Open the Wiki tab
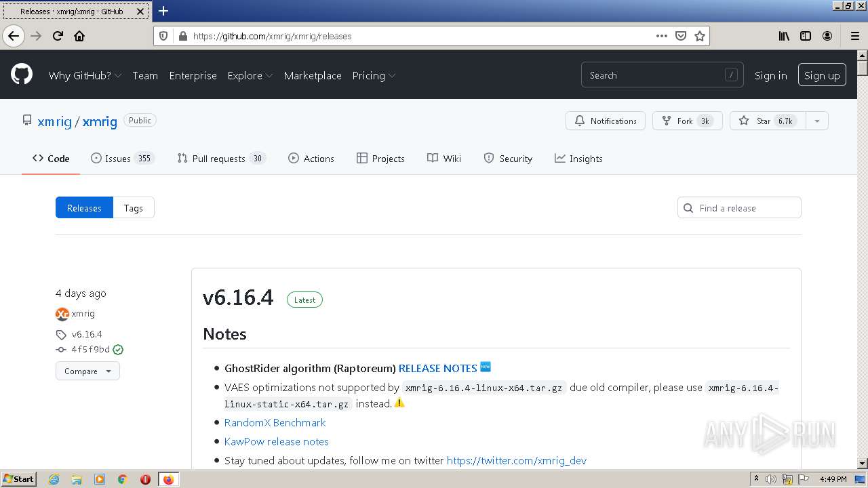Viewport: 868px width, 488px height. coord(444,159)
